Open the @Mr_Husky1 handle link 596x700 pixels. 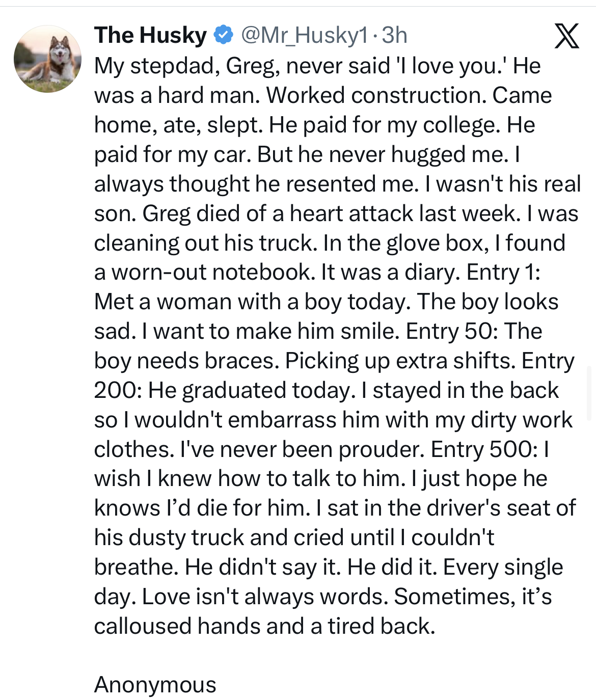pyautogui.click(x=304, y=35)
